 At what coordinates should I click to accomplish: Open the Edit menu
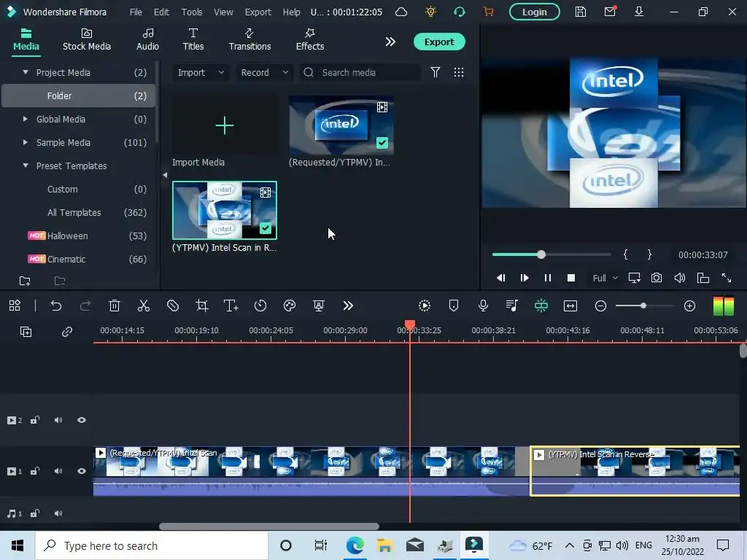[161, 12]
